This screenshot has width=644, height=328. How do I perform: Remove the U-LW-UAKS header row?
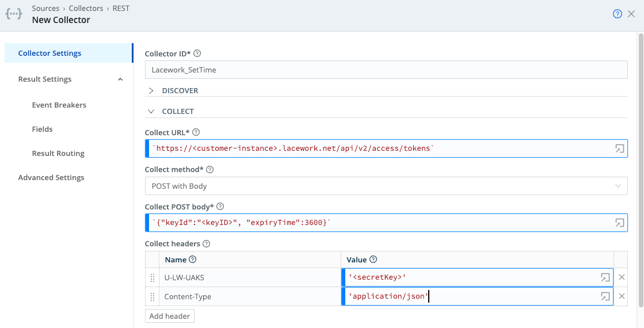tap(622, 277)
